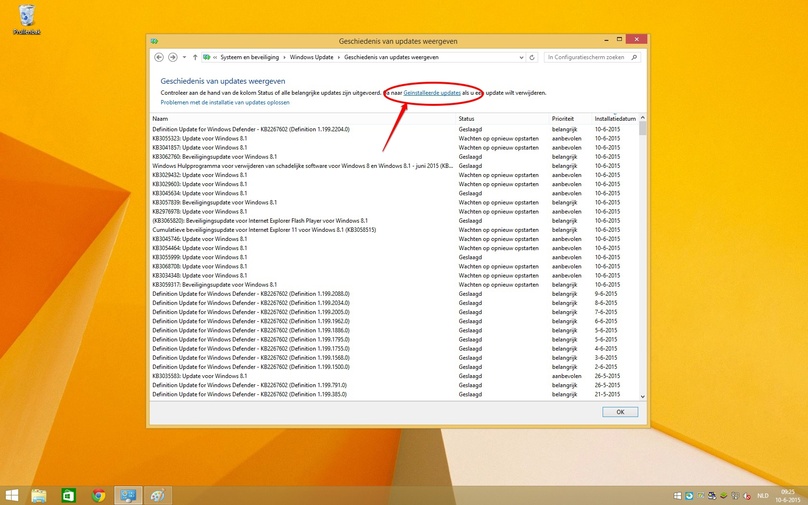The image size is (808, 505).
Task: Select Definition 1.199.2088.0 update row
Action: click(x=394, y=294)
